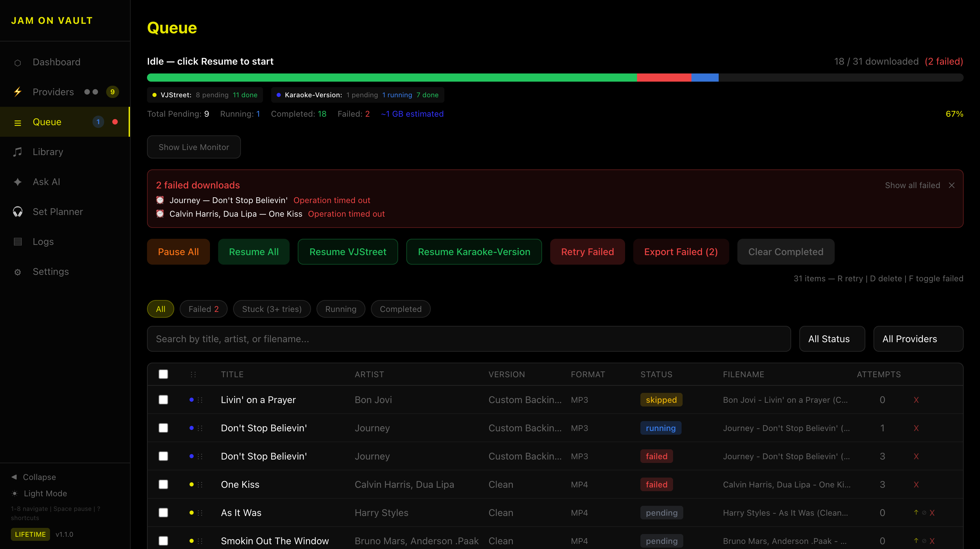Click the Queue list icon in the sidebar
The image size is (980, 549).
pyautogui.click(x=17, y=122)
